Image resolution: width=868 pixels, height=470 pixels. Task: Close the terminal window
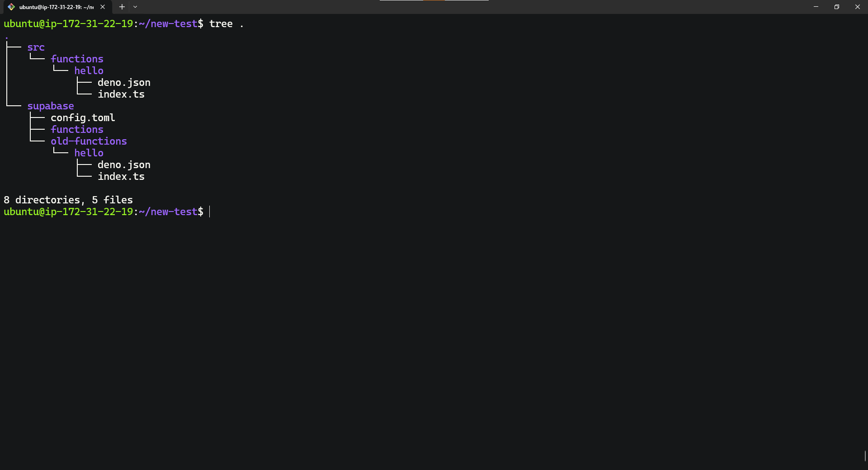pyautogui.click(x=858, y=7)
